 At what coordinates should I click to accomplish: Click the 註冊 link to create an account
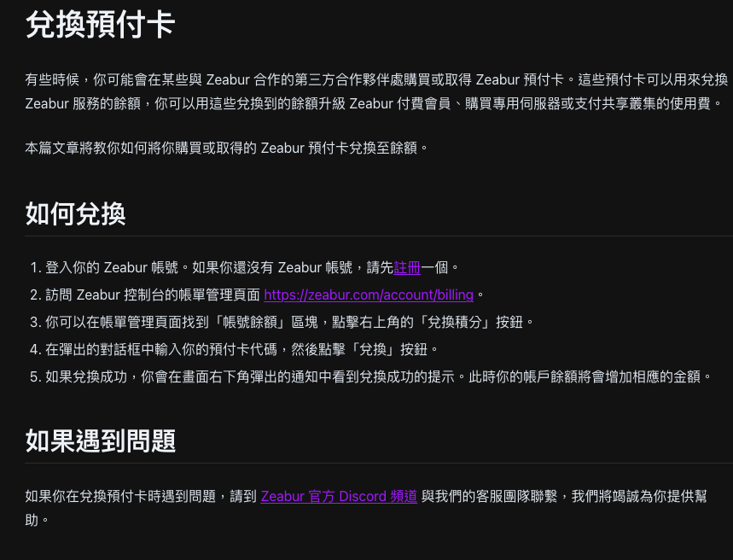(407, 267)
